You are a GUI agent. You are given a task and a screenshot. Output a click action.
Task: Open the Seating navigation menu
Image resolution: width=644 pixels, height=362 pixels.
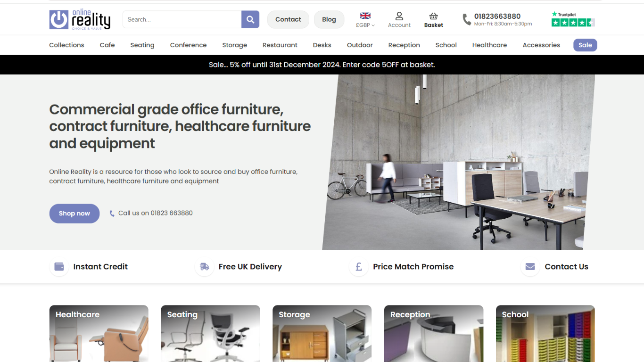click(x=142, y=45)
